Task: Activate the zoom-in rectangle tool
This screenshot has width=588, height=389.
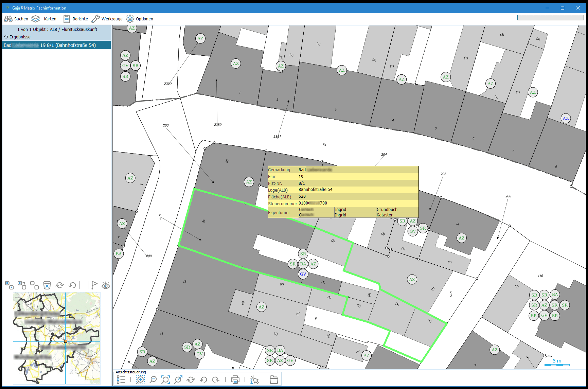Action: (x=140, y=379)
